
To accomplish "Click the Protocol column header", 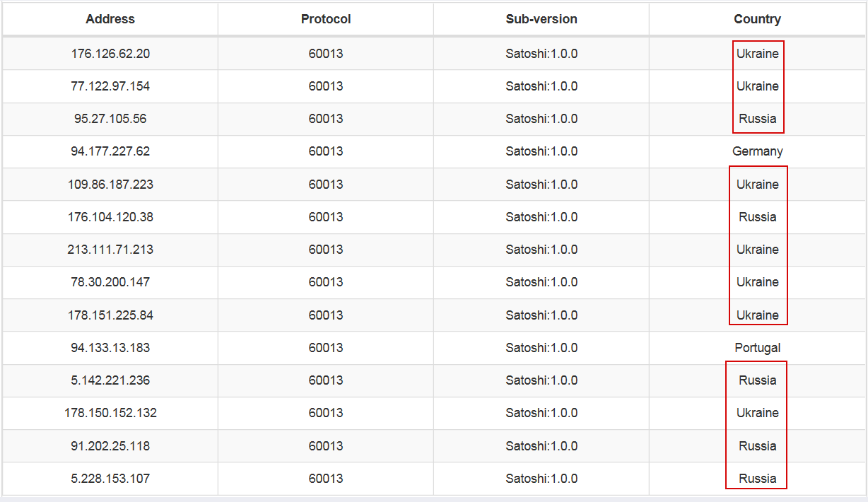I will pyautogui.click(x=326, y=19).
